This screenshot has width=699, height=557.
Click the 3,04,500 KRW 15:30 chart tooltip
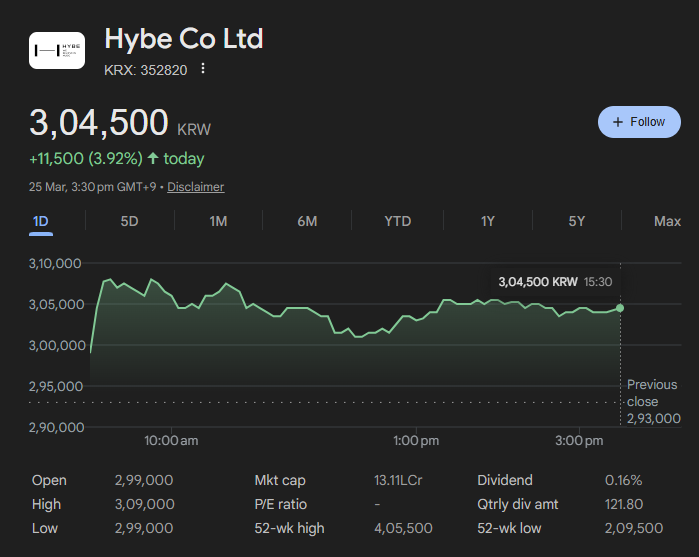pyautogui.click(x=555, y=282)
